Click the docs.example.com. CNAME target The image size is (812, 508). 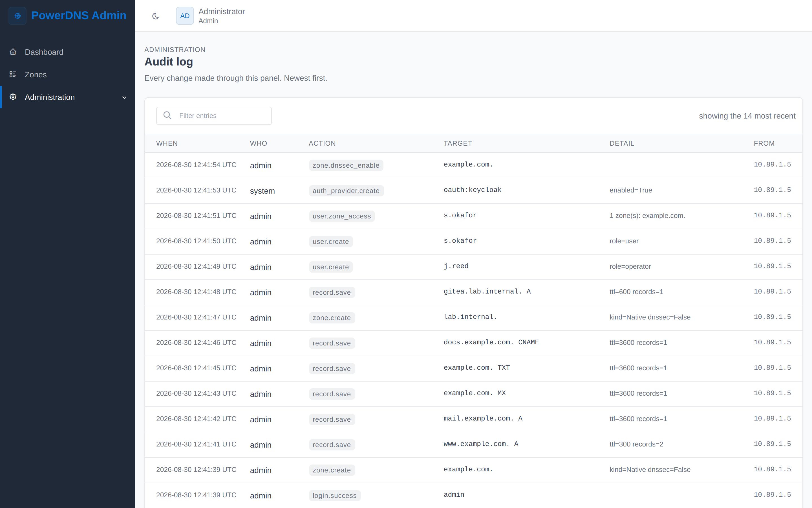pyautogui.click(x=491, y=342)
